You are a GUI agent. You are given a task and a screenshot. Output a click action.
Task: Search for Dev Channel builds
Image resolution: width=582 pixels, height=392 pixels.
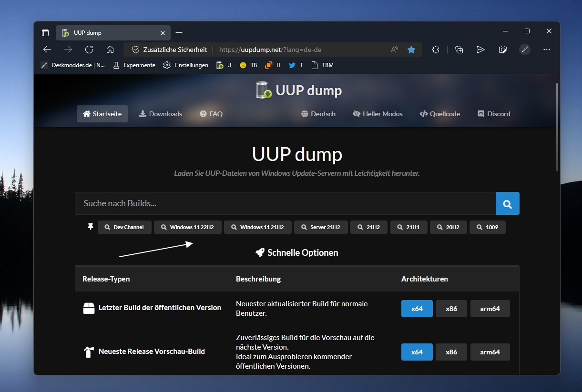[x=124, y=227]
